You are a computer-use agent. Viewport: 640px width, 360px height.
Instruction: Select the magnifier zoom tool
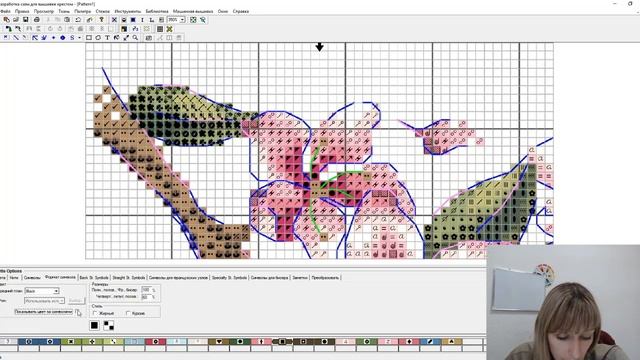point(135,38)
